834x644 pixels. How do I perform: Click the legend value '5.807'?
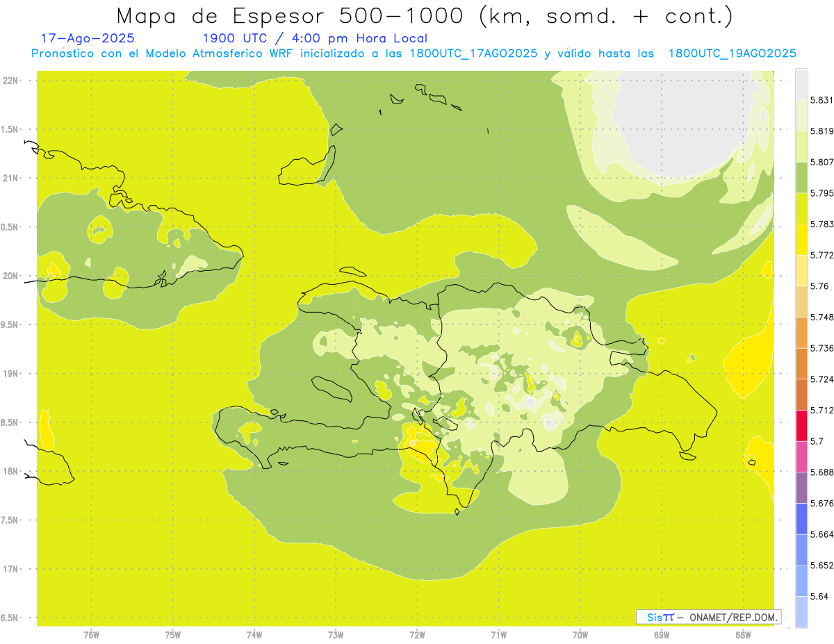point(822,162)
